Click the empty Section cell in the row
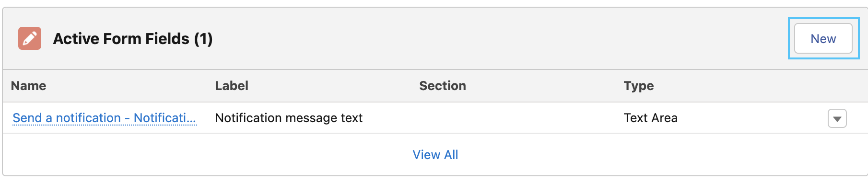868x183 pixels. pos(516,118)
